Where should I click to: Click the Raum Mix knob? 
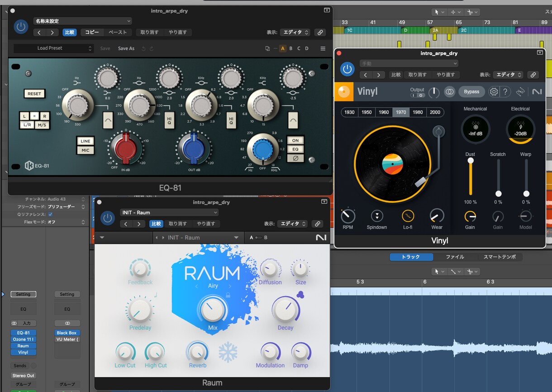tap(212, 310)
